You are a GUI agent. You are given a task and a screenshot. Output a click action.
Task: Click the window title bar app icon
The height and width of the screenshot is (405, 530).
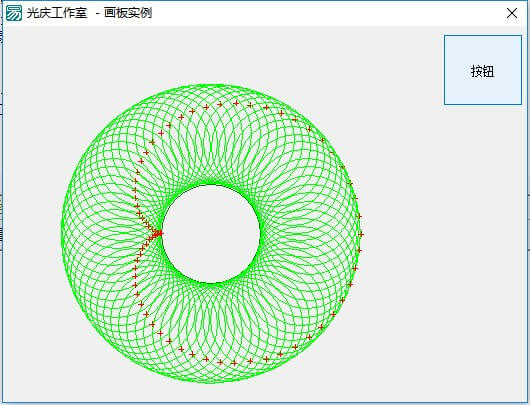[x=14, y=13]
